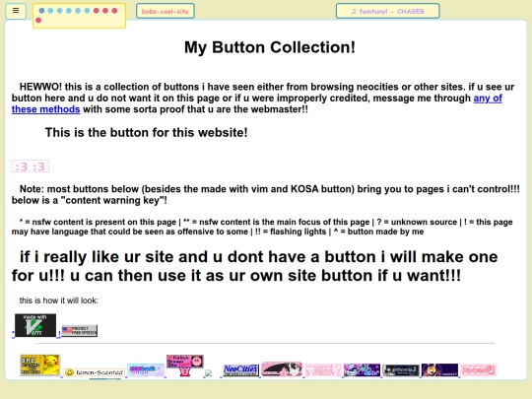
Task: Open the 'made with vim' button
Action: tap(35, 325)
